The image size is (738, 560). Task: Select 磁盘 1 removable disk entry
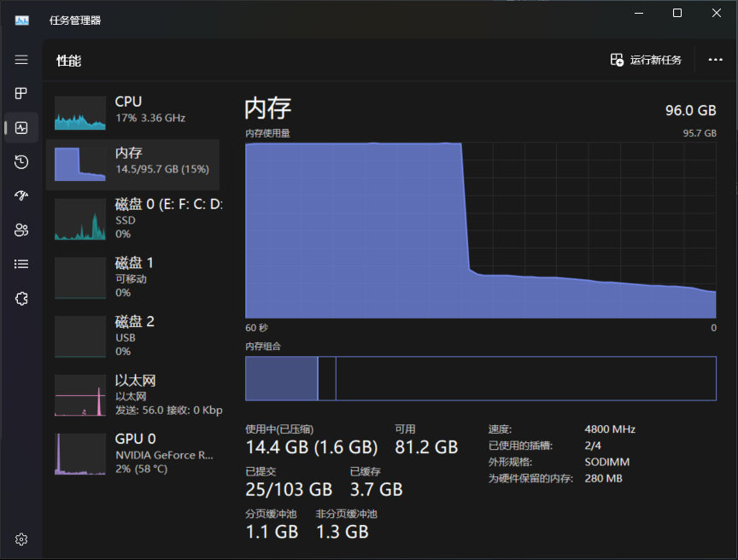click(x=132, y=277)
